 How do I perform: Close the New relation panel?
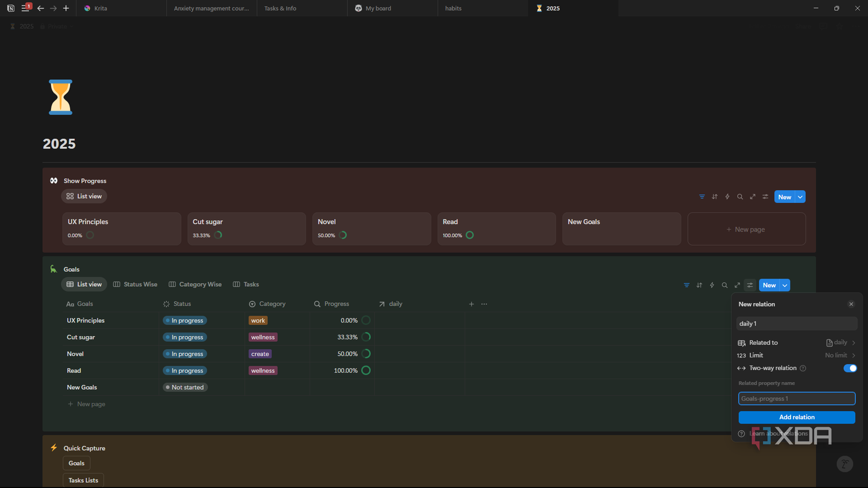click(x=851, y=304)
